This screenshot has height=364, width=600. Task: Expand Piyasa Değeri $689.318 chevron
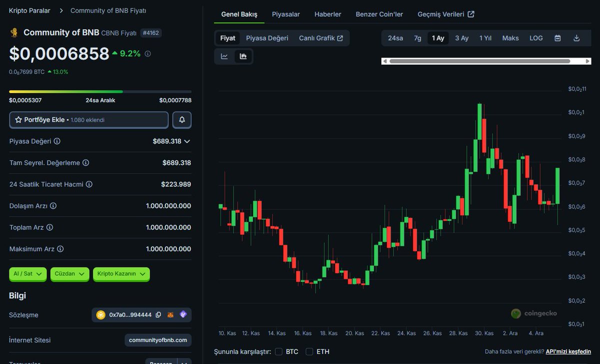[187, 141]
